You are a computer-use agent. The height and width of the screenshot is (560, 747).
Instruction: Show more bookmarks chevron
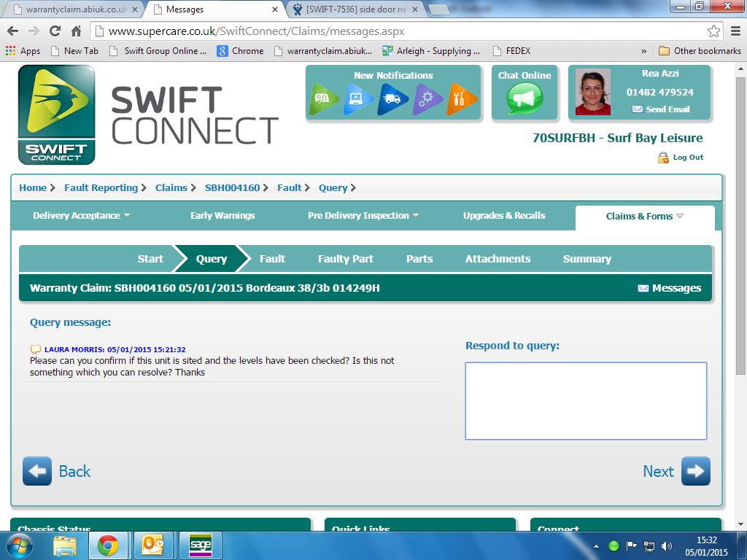tap(644, 51)
